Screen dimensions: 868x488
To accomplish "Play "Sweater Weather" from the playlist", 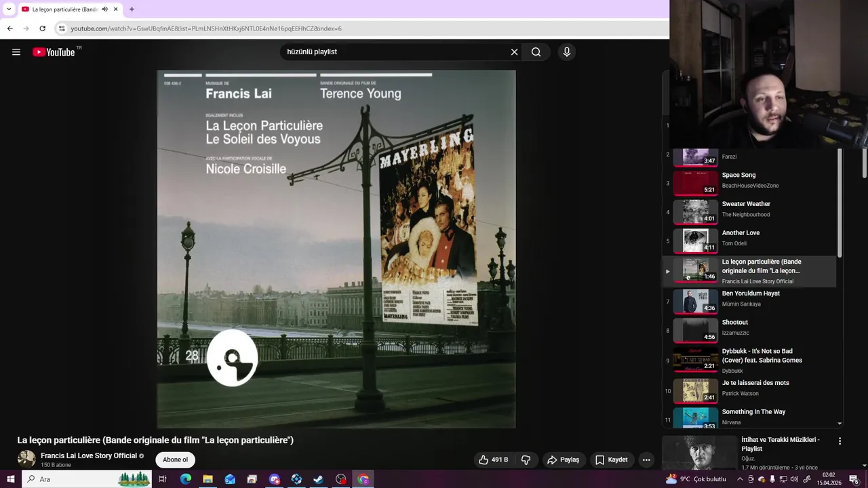I will pos(749,212).
